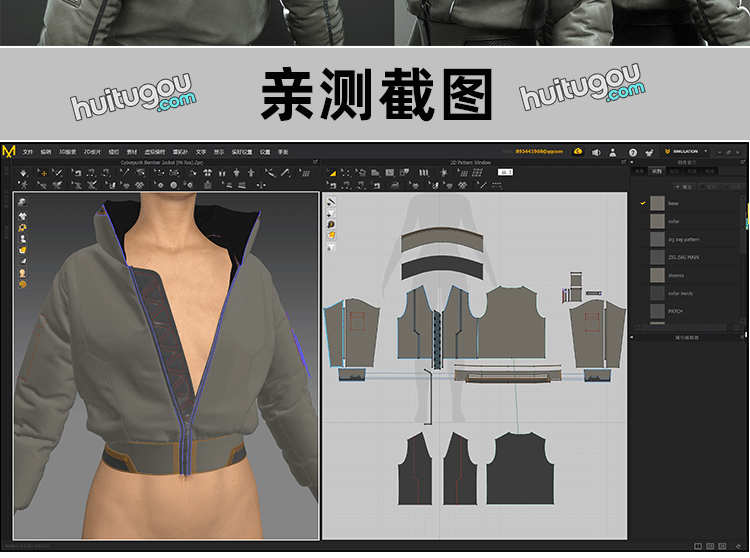This screenshot has width=750, height=558.
Task: Select the collar fabric swatch
Action: click(x=657, y=221)
